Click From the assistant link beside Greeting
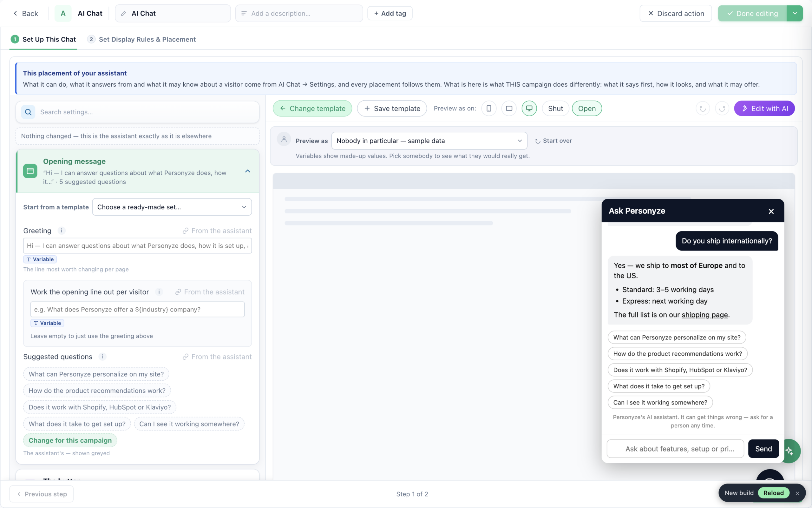 [x=217, y=231]
